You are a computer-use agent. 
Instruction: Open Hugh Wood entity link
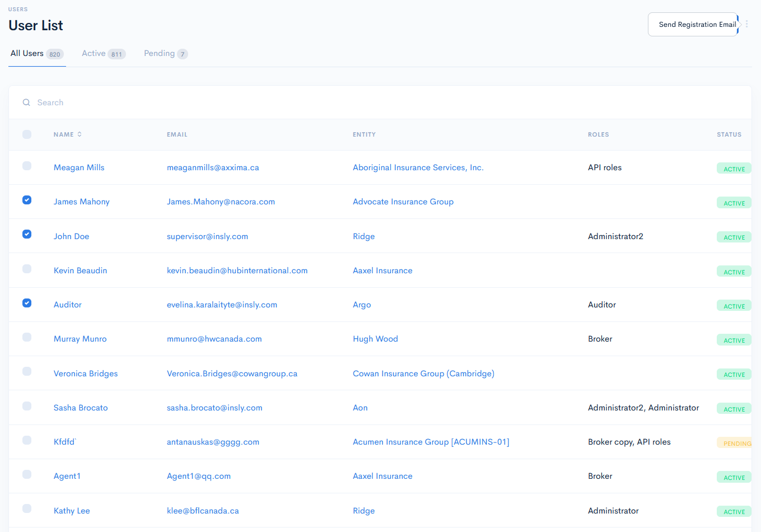click(375, 339)
